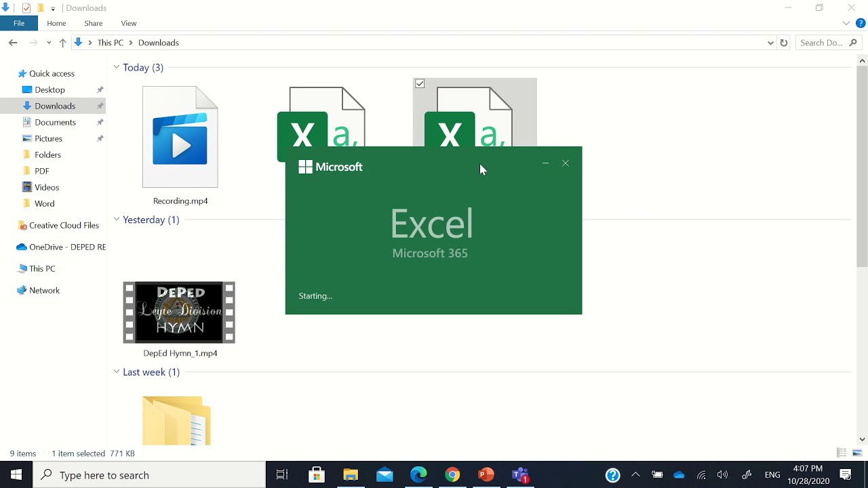Uncheck the selected Excel file's checkbox

pos(420,84)
